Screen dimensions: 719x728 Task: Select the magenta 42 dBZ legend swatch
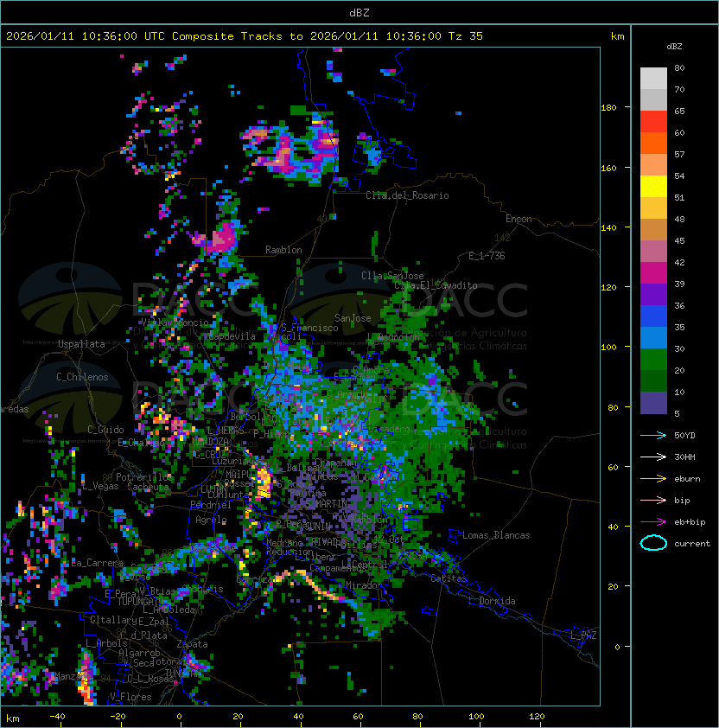[653, 273]
